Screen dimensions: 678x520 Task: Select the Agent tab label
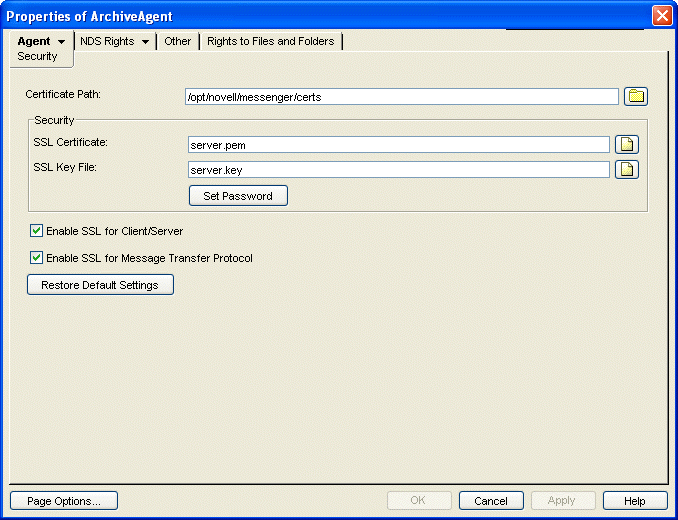[34, 41]
